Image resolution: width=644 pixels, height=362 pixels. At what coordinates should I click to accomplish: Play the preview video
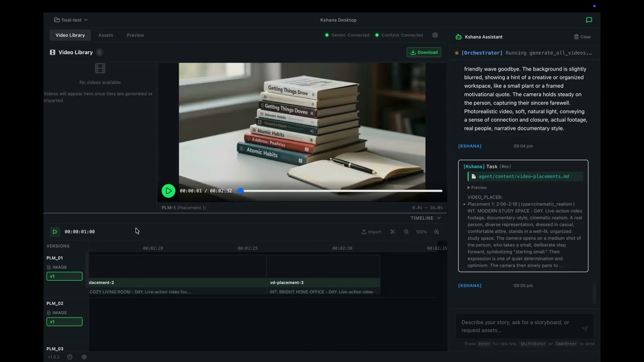pyautogui.click(x=168, y=191)
